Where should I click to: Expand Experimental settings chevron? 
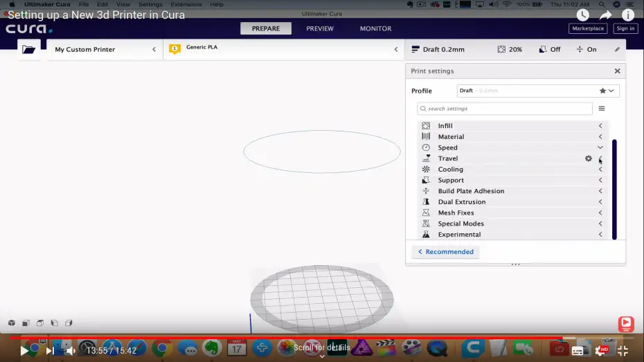pos(600,235)
